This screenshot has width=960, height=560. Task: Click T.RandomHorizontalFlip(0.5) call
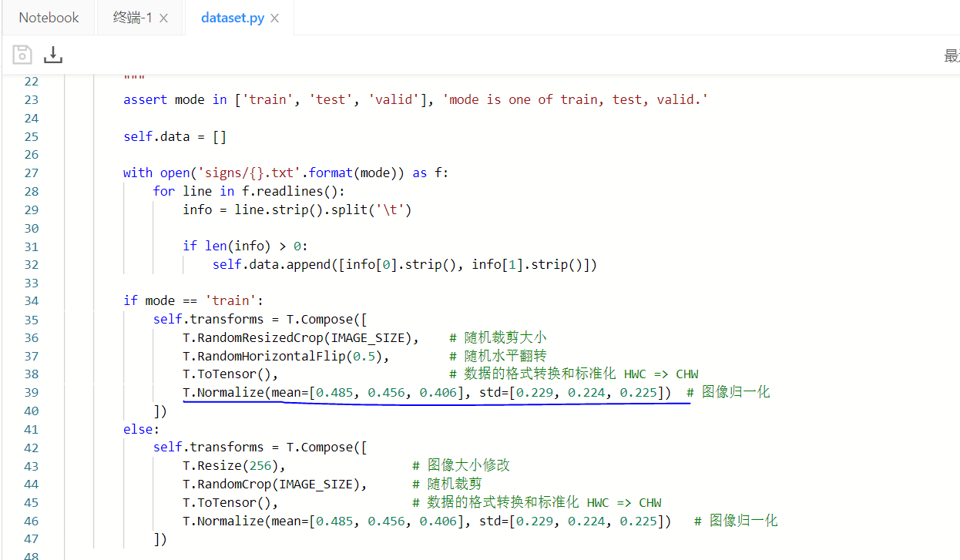coord(286,356)
